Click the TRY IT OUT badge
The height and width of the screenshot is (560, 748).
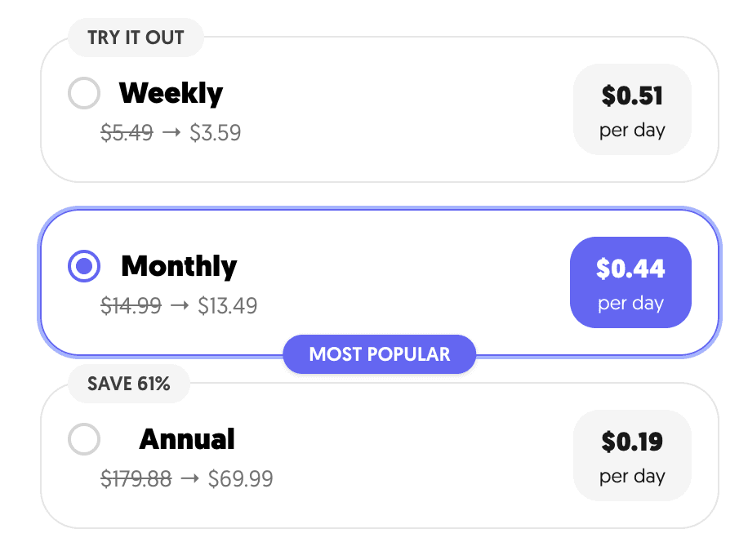pyautogui.click(x=136, y=38)
